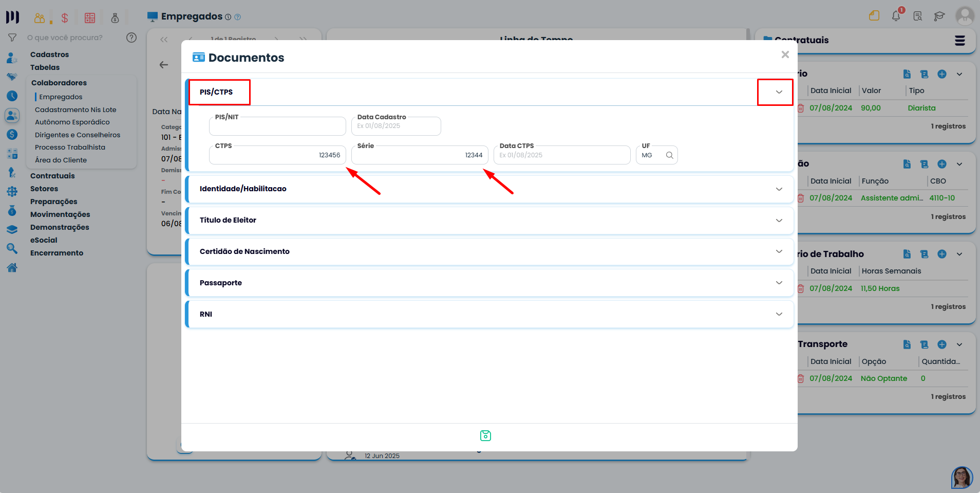Viewport: 980px width, 493px height.
Task: Click the magnifier icon in left sidebar
Action: (x=12, y=249)
